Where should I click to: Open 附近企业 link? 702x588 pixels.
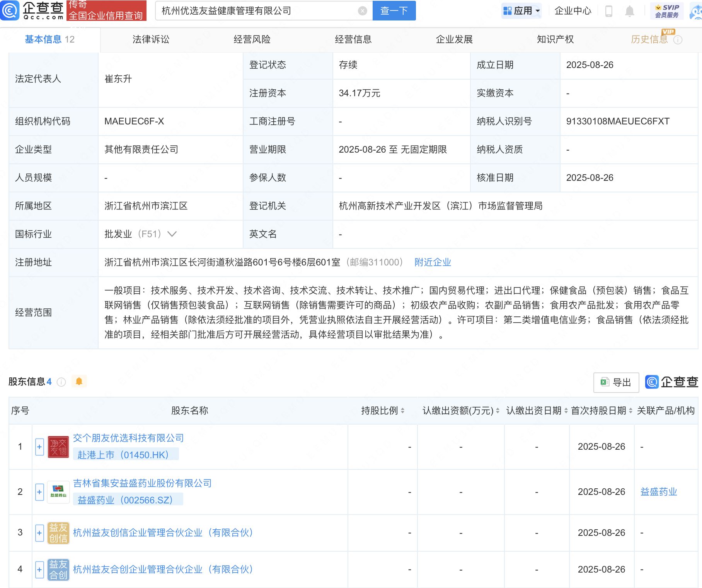(433, 262)
